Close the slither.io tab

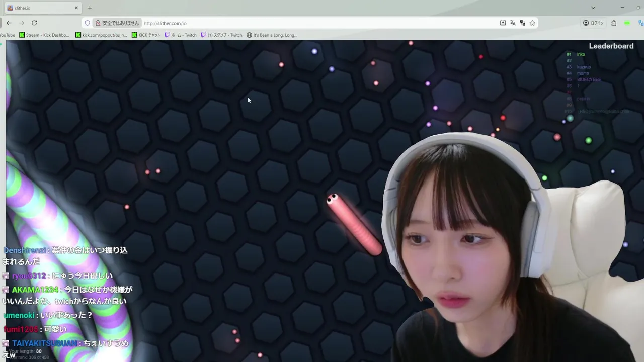[76, 8]
